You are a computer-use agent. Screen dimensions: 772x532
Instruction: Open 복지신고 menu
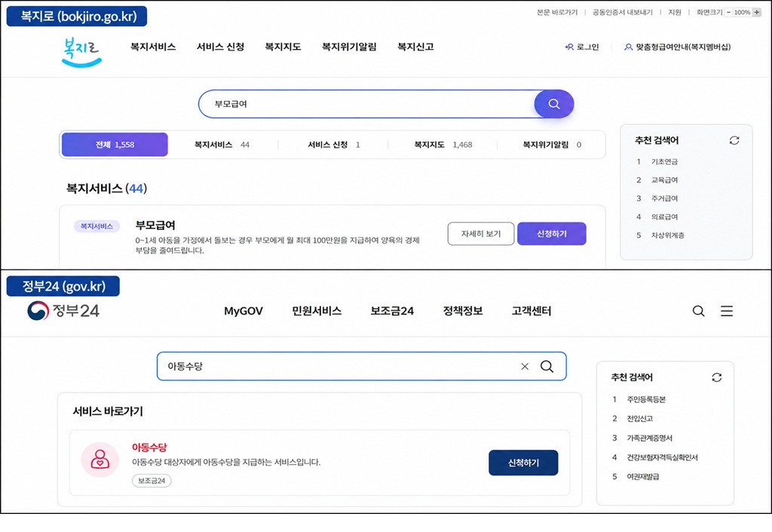pos(415,47)
